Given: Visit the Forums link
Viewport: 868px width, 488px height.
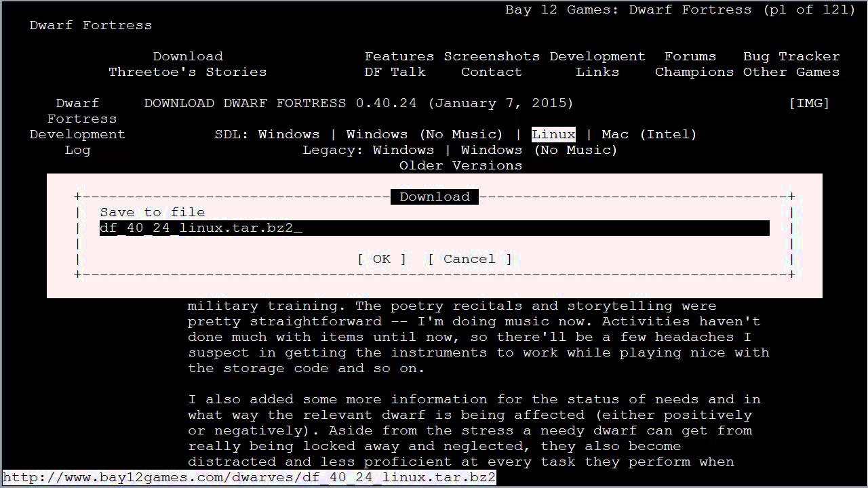Looking at the screenshot, I should [690, 56].
